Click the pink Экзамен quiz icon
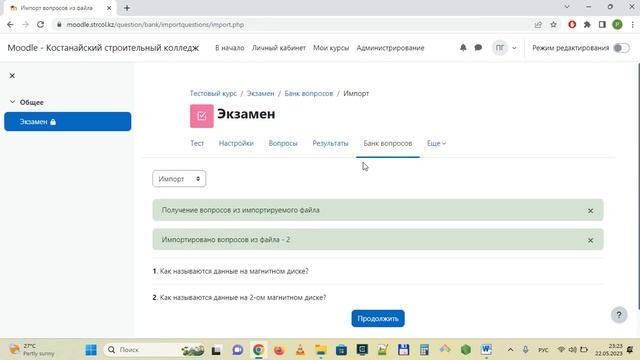640x360 pixels. click(202, 116)
